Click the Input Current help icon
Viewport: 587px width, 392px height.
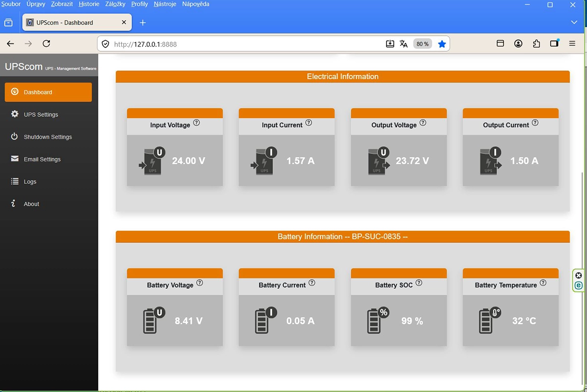coord(309,123)
